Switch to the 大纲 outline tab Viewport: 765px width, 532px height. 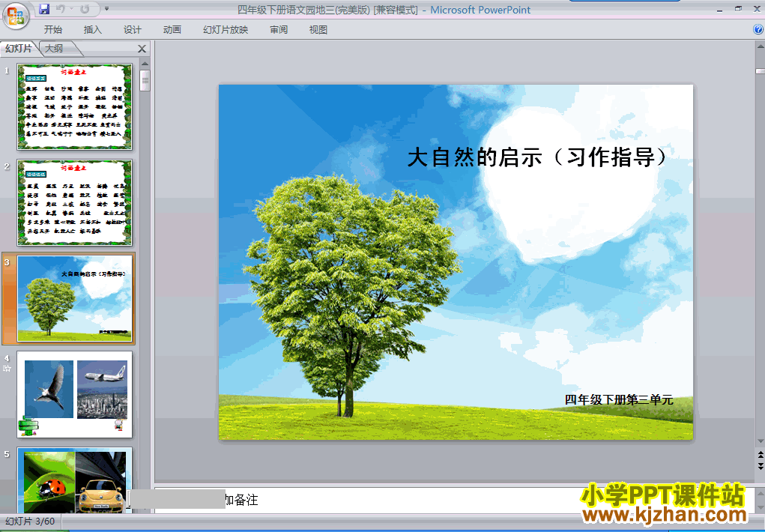pyautogui.click(x=55, y=48)
